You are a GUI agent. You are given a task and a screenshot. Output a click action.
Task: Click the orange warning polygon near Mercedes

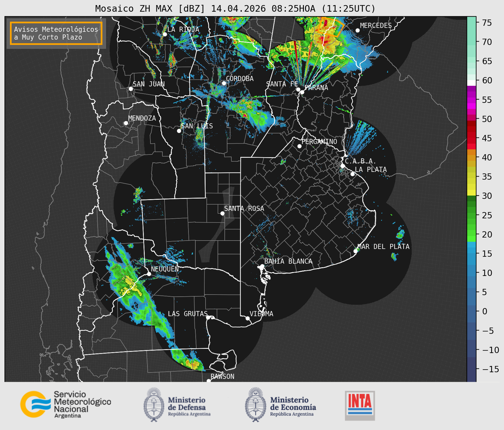pos(330,26)
